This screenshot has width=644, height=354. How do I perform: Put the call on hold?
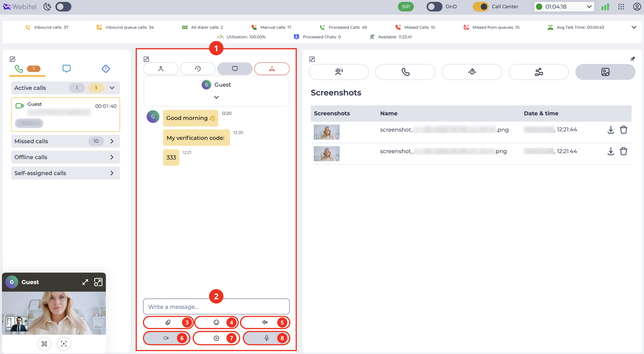tap(216, 338)
